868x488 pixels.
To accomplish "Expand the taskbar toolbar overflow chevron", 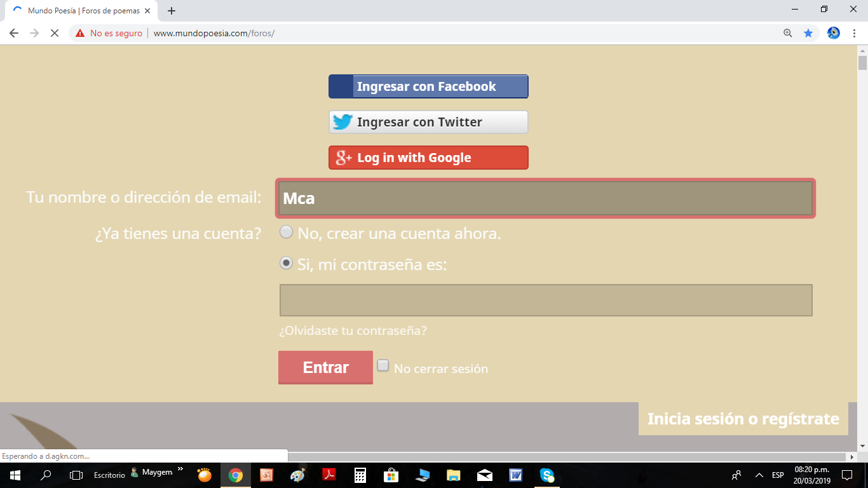I will click(x=180, y=470).
